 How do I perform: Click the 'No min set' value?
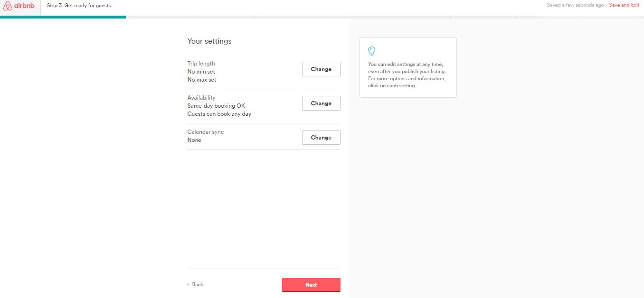coord(201,72)
